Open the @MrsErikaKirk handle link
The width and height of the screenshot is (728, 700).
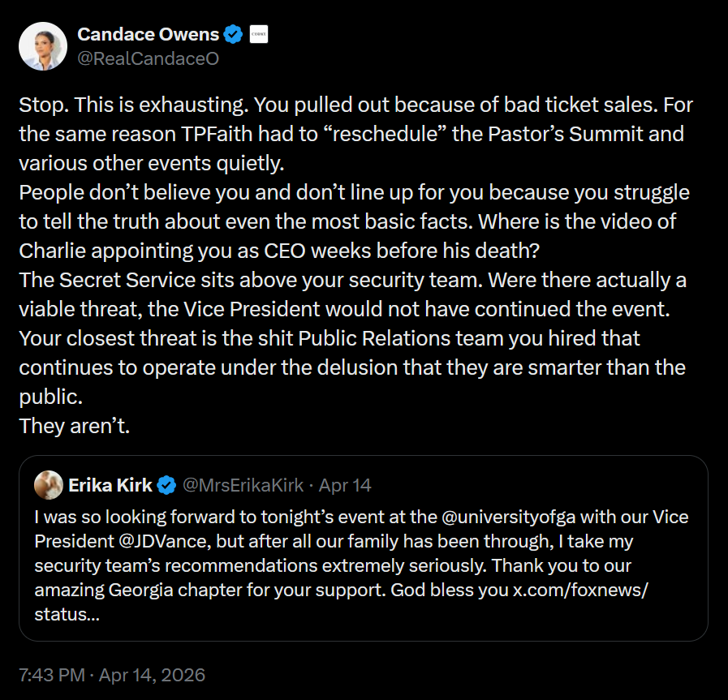click(242, 484)
